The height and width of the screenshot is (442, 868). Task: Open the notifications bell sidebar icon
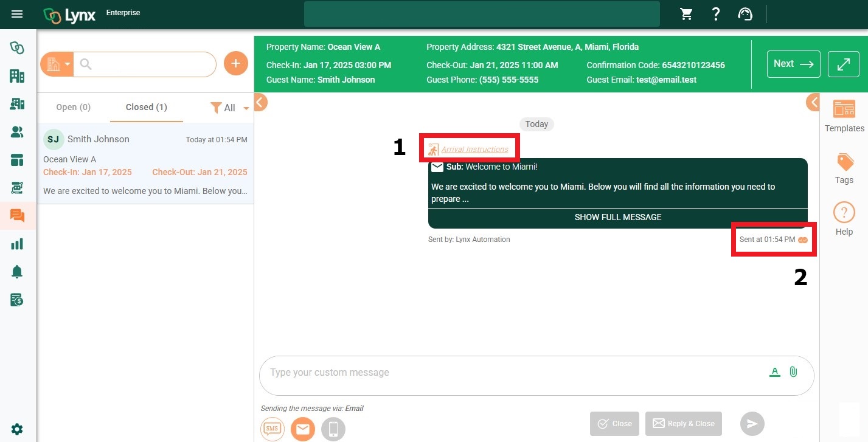[x=17, y=272]
